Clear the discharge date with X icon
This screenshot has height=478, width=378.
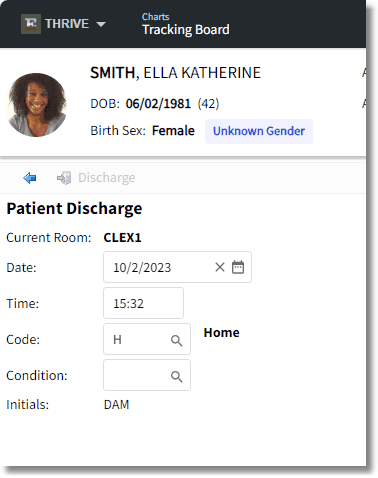pyautogui.click(x=220, y=267)
